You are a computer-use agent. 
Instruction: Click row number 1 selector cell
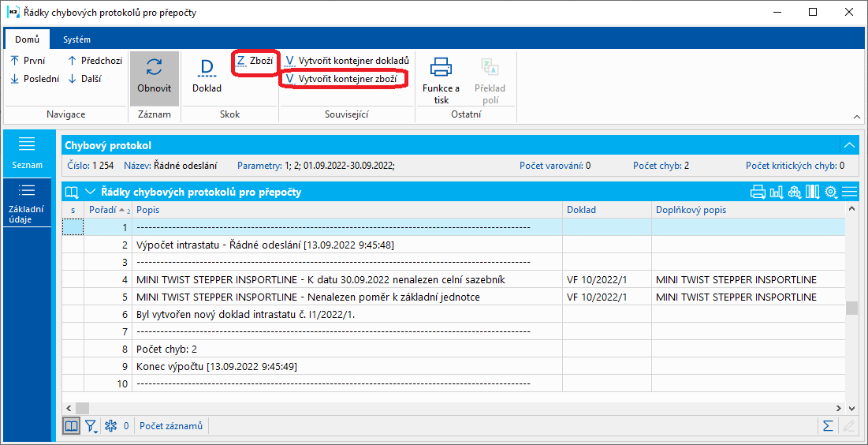coord(73,227)
